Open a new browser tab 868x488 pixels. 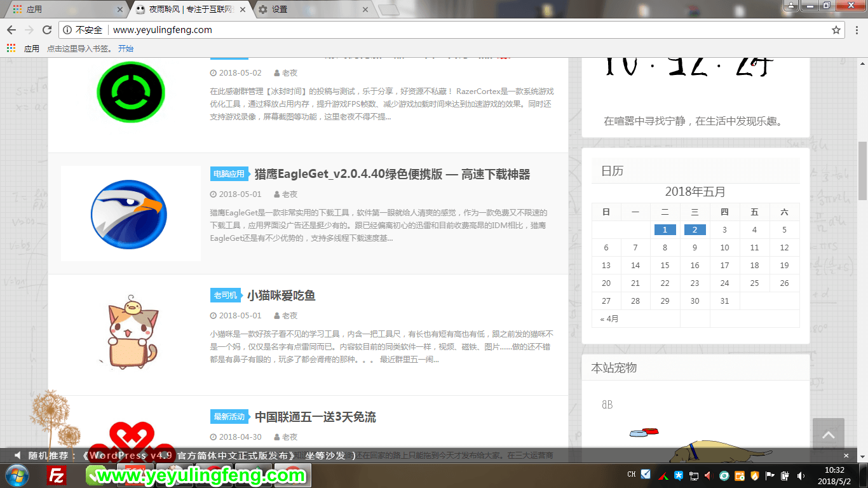coord(389,10)
